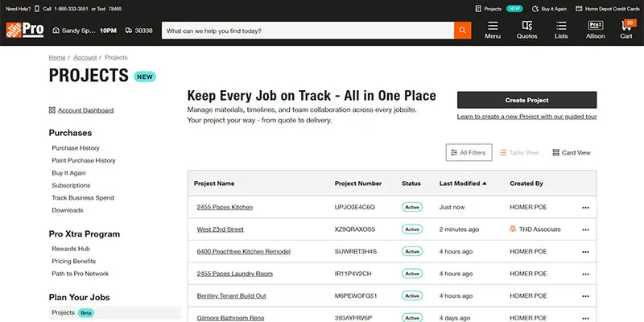
Task: Open the hamburger Menu icon
Action: 493,30
